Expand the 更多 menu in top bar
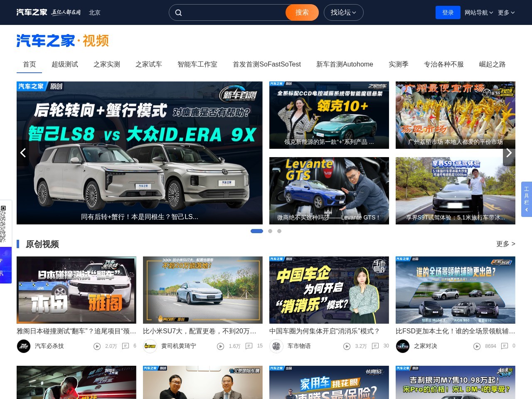 506,12
